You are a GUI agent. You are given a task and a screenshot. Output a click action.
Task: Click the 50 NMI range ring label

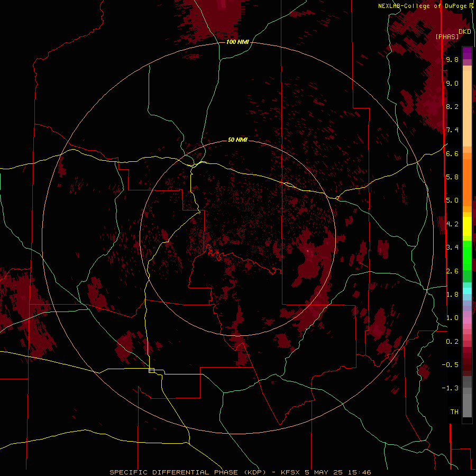(x=237, y=140)
